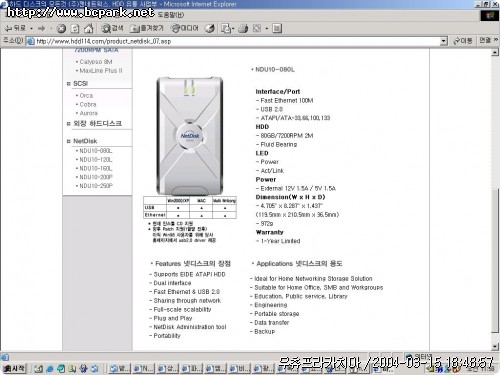Click the 'Fluid Bearing' spec line

(279, 145)
